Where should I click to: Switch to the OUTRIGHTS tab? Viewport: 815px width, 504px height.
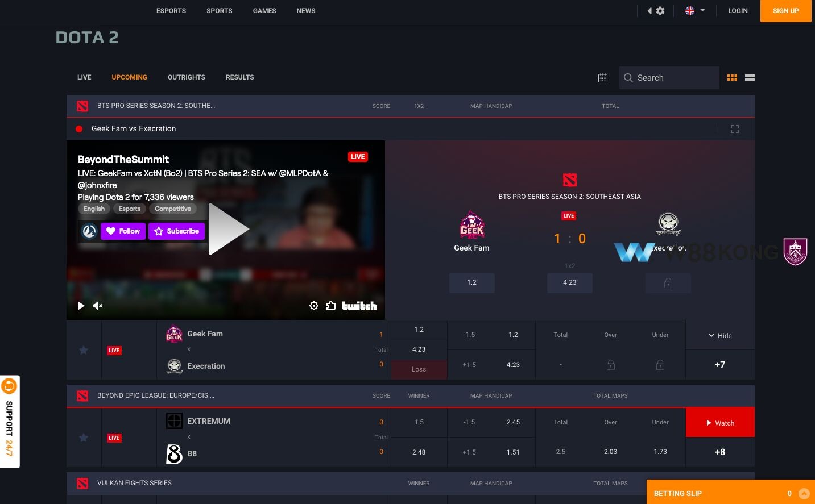(187, 77)
